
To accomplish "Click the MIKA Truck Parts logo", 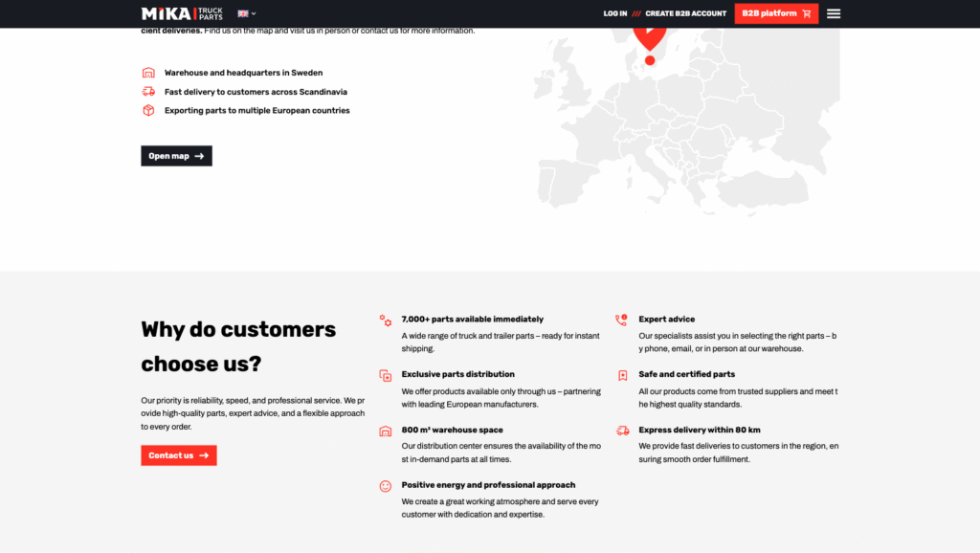I will click(x=182, y=13).
